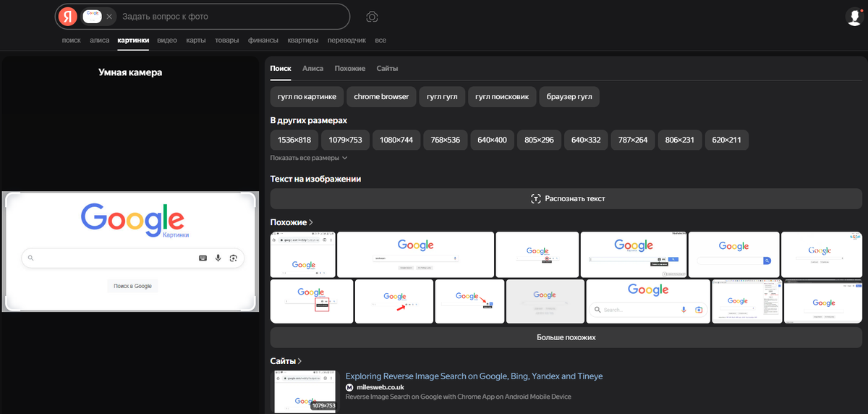Open 'финансы' service
Image resolution: width=868 pixels, height=414 pixels.
click(x=263, y=41)
